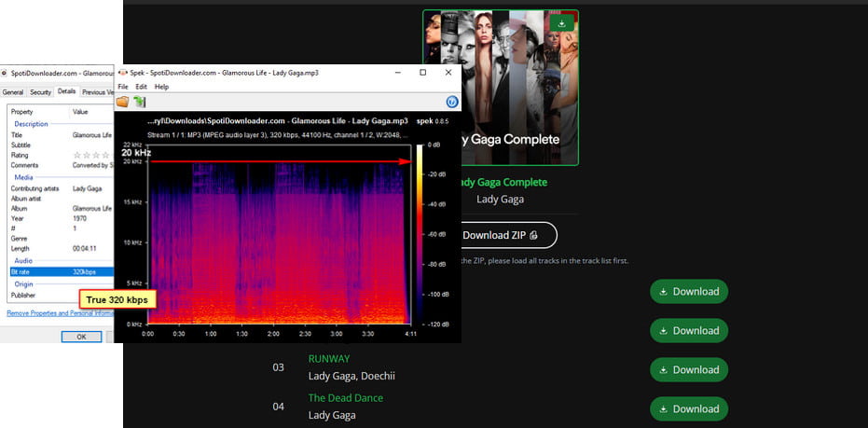This screenshot has width=868, height=428.
Task: Click the Publisher property row
Action: tap(62, 295)
